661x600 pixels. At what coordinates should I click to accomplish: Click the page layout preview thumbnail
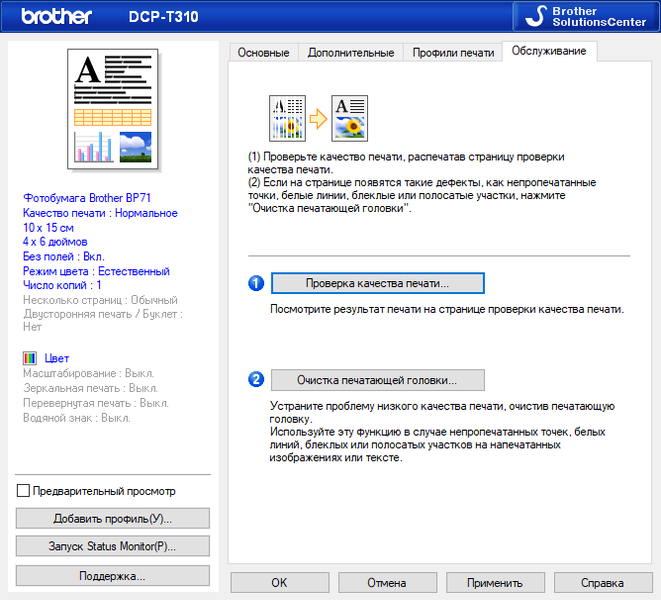click(113, 109)
